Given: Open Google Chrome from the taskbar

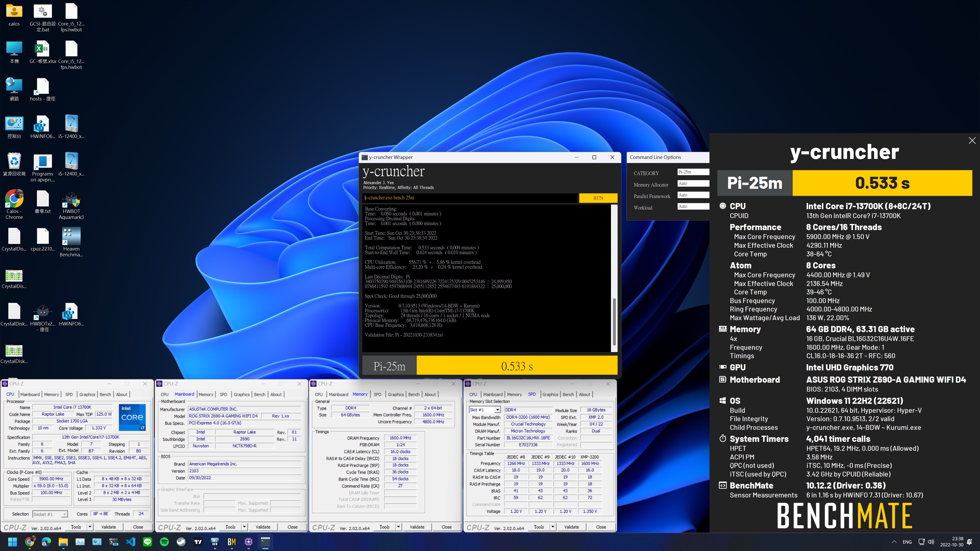Looking at the screenshot, I should 30,542.
